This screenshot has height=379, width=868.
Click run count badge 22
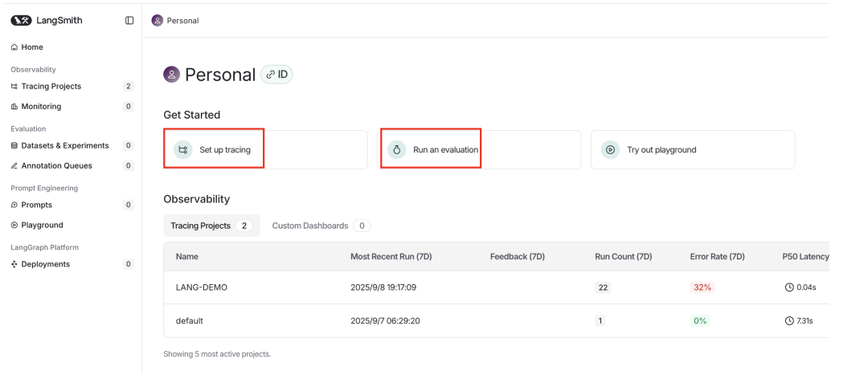click(x=603, y=287)
